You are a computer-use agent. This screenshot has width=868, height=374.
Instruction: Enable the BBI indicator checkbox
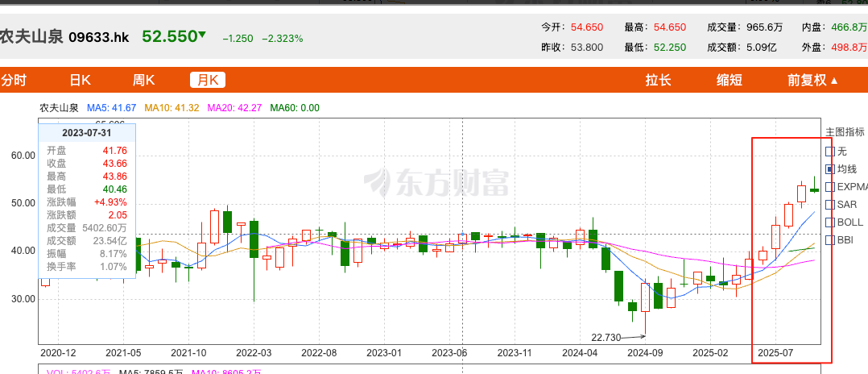829,240
